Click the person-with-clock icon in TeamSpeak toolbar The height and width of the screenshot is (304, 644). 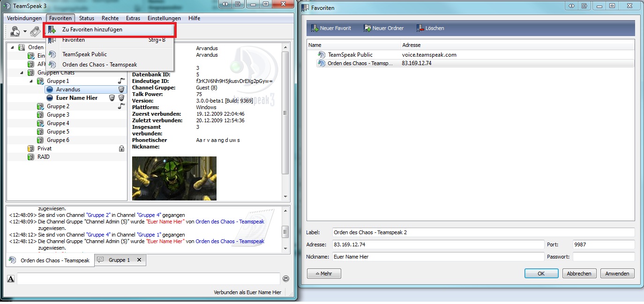click(15, 32)
